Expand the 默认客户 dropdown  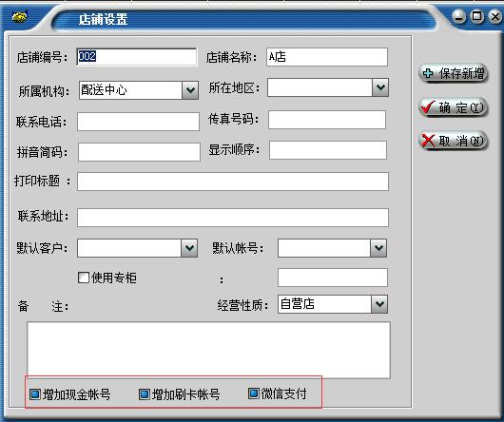189,248
